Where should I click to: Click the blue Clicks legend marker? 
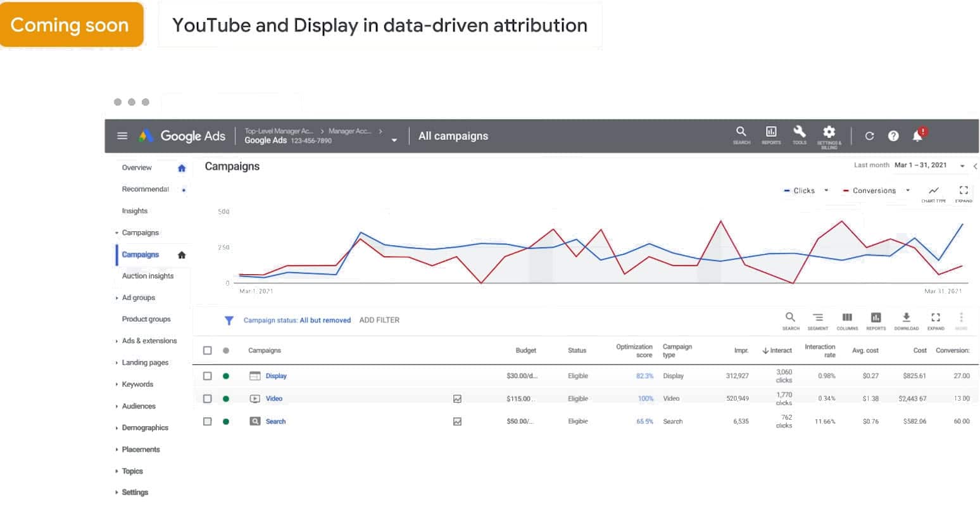(787, 191)
